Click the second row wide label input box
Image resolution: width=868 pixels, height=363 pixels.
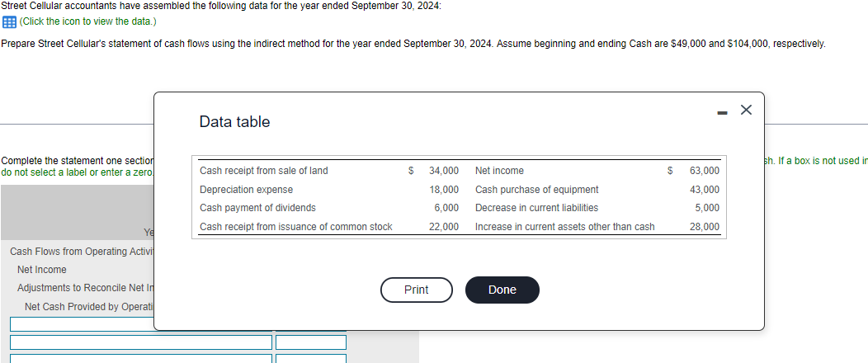(x=140, y=342)
